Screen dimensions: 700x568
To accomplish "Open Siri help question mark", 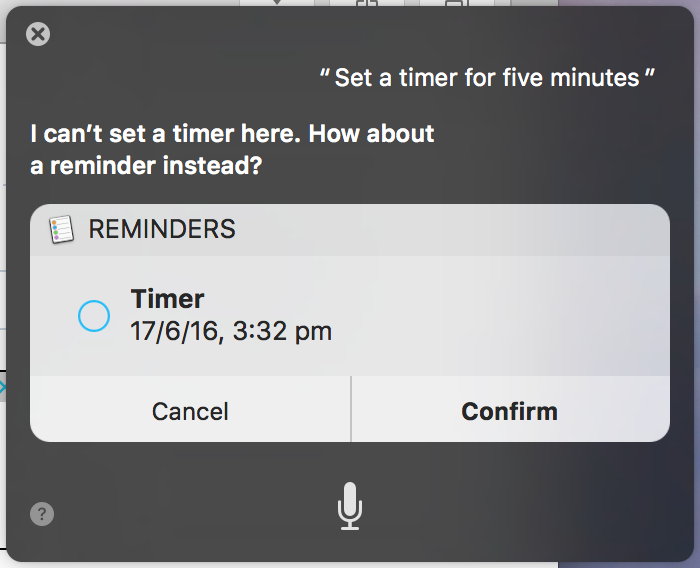I will [x=42, y=514].
